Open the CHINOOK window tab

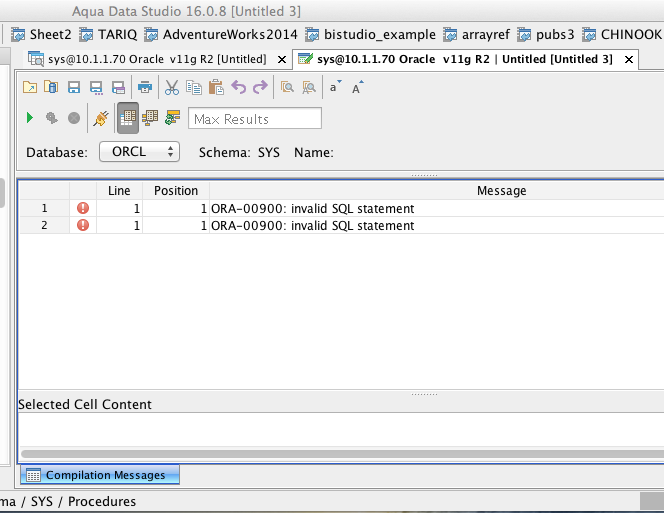(622, 34)
